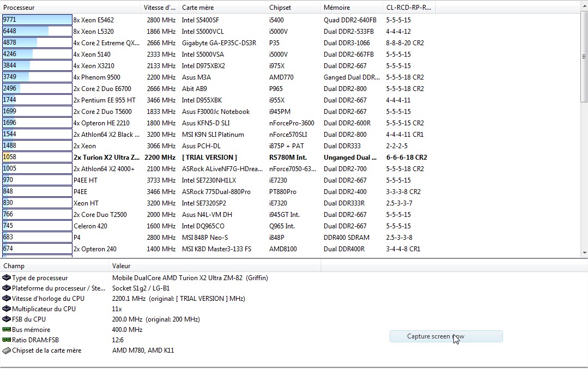
Task: Click the memory icon beside Ratio DRAM:FSB
Action: [x=7, y=340]
